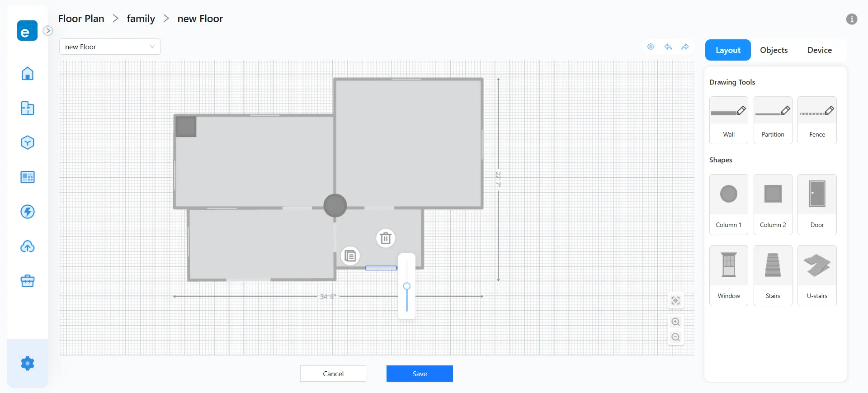The image size is (868, 393).
Task: Choose the Fence drawing tool
Action: [817, 120]
